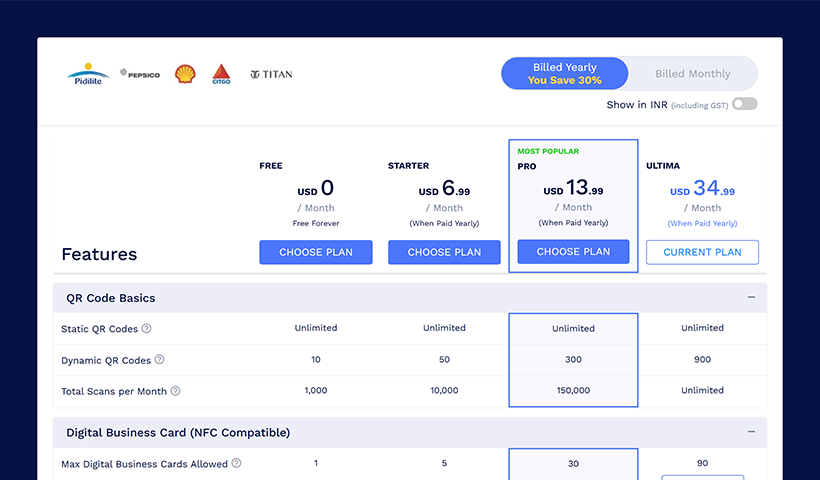Click the ULTIMA plan name
This screenshot has height=480, width=820.
663,166
